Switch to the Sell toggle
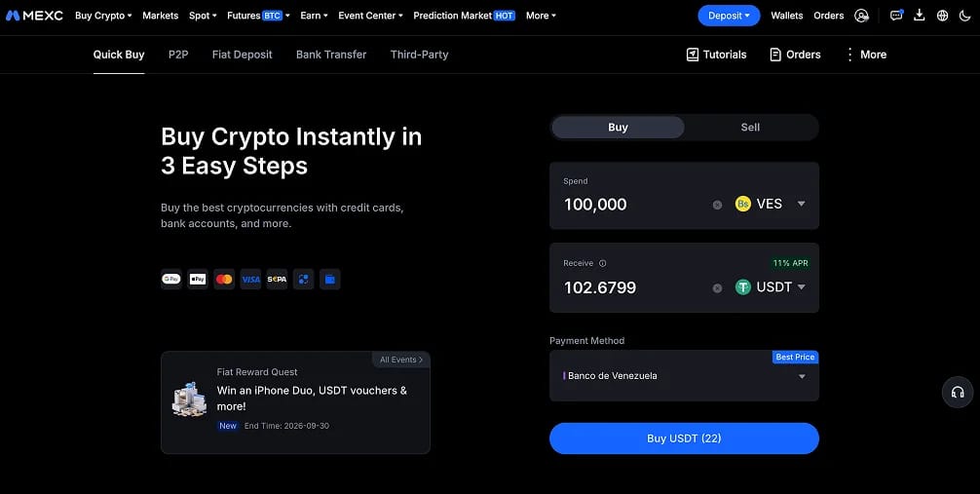The image size is (980, 494). [750, 127]
